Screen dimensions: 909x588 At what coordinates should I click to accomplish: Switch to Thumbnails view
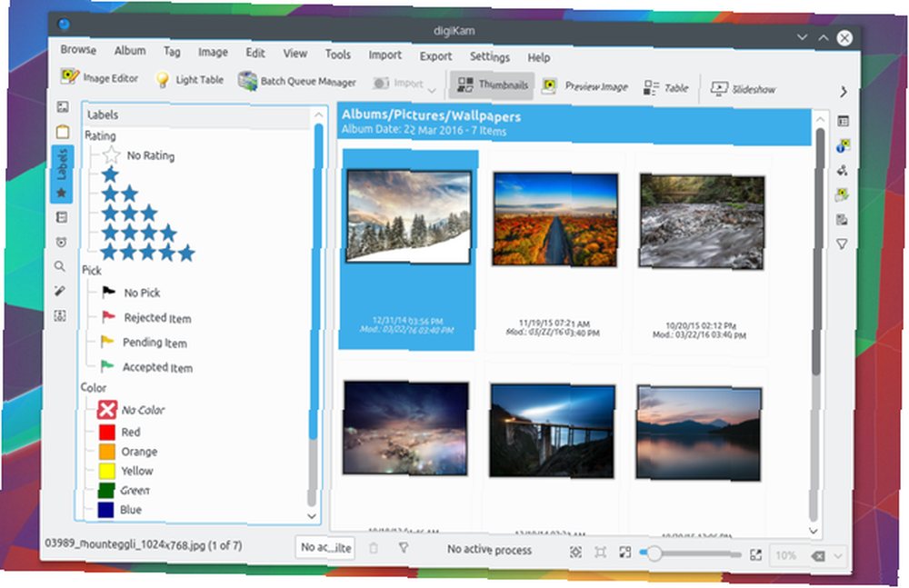coord(490,85)
